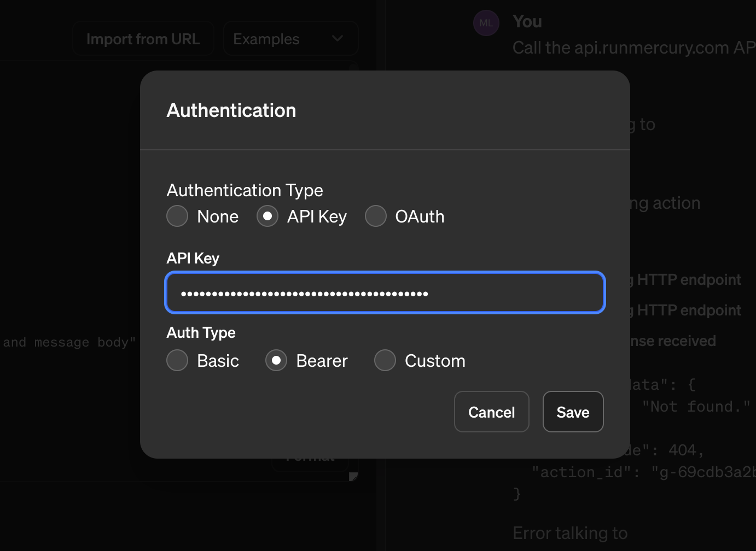756x551 pixels.
Task: Select Basic as the auth type
Action: (x=177, y=360)
